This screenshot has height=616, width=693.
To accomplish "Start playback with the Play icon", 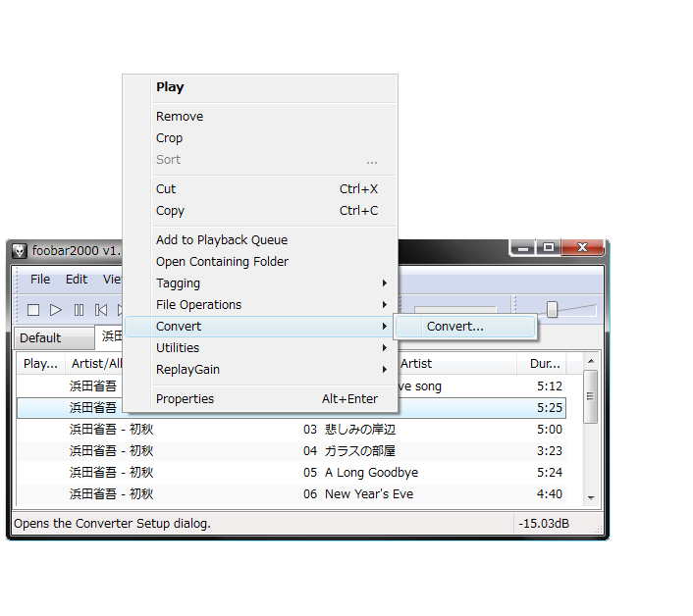I will [x=56, y=310].
